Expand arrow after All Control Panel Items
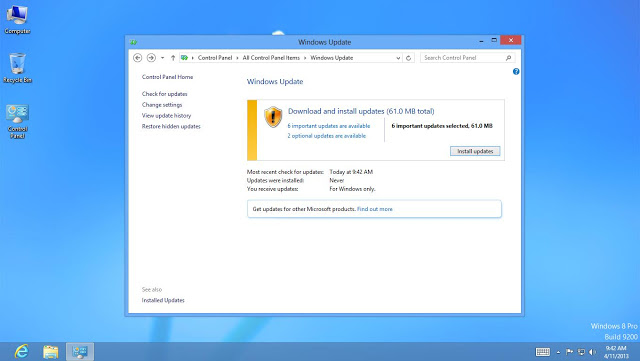 [x=305, y=58]
